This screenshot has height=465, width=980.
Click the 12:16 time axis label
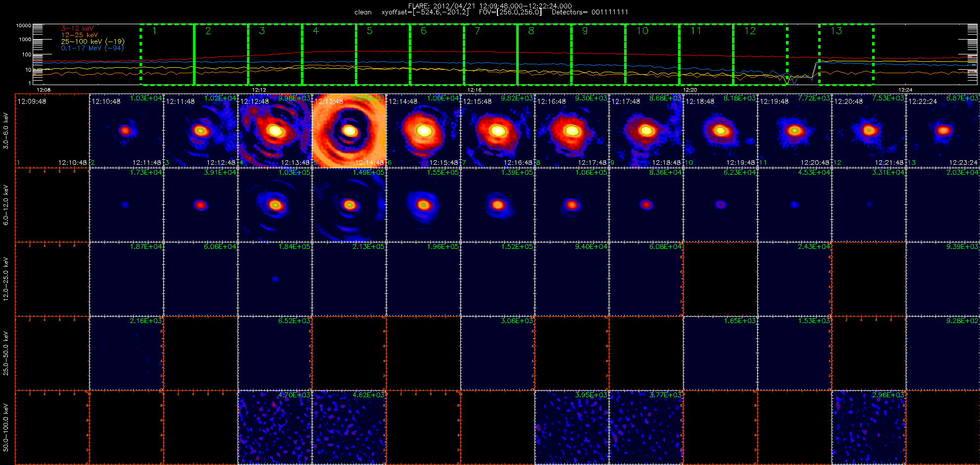[x=475, y=90]
